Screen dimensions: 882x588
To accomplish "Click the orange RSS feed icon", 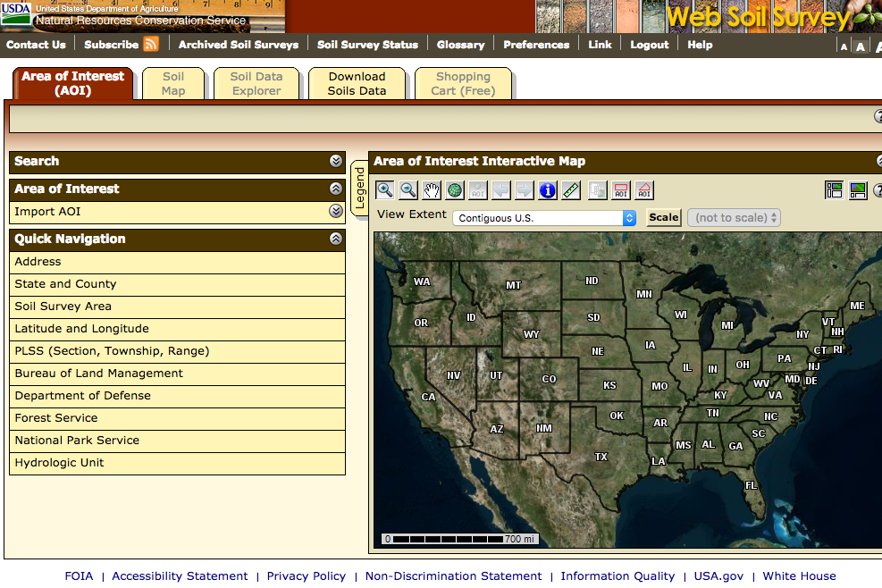I will coord(150,44).
